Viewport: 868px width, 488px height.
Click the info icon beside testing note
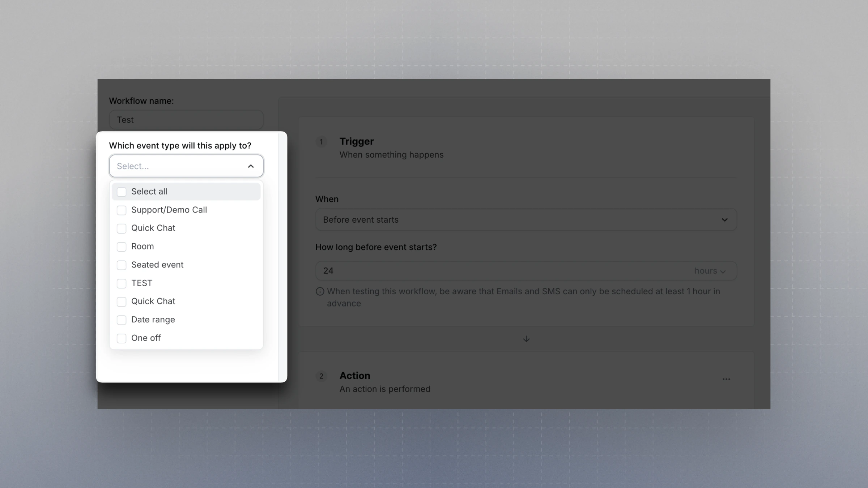coord(320,291)
